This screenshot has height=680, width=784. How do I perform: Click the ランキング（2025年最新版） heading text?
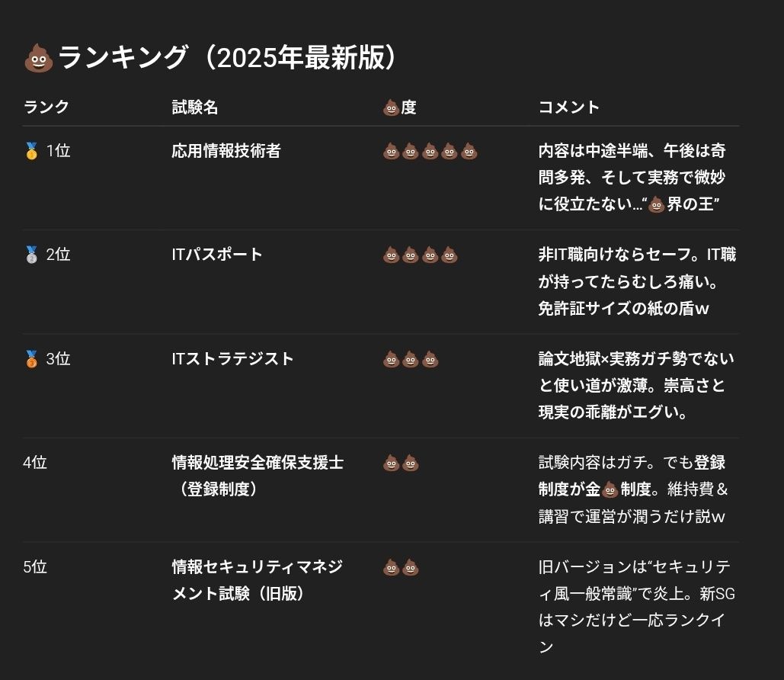[227, 58]
